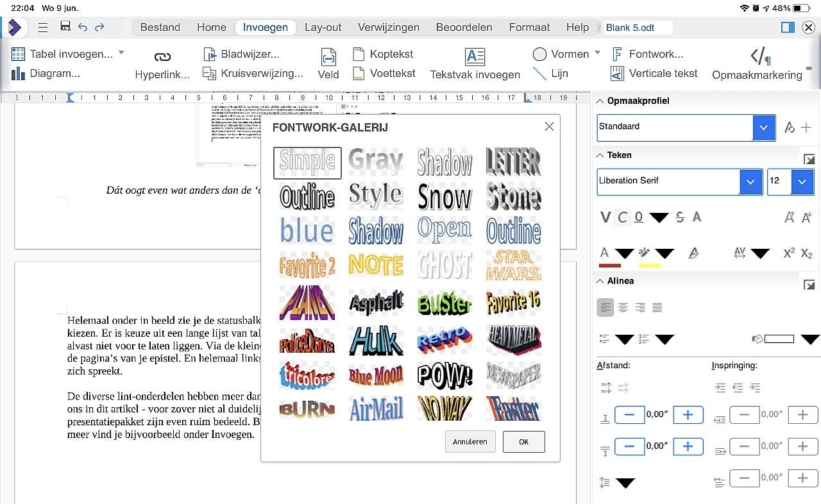Collapse the Alinea section
This screenshot has height=504, width=821.
click(x=600, y=281)
